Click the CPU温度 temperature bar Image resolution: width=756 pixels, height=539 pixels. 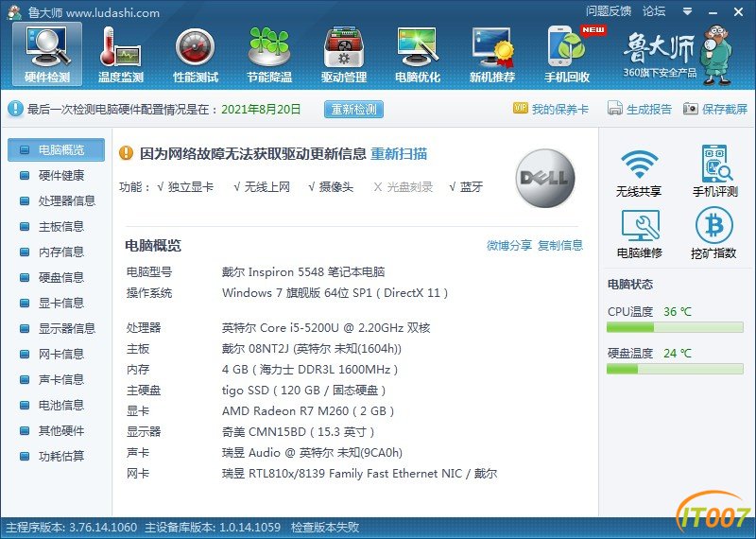[x=675, y=327]
